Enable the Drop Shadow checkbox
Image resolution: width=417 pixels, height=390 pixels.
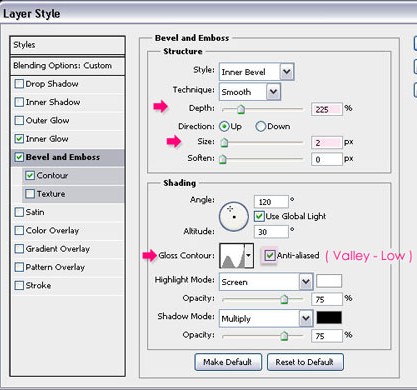tap(19, 84)
